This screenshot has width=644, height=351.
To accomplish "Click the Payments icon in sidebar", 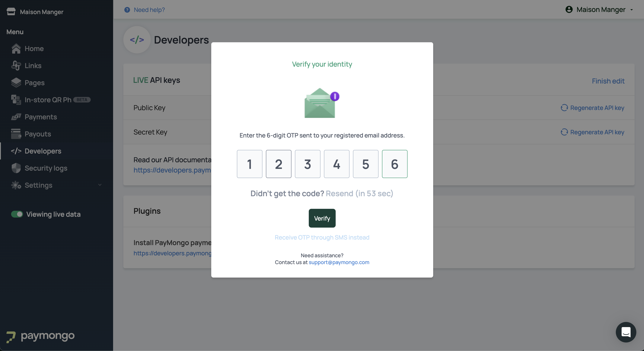I will coord(16,117).
